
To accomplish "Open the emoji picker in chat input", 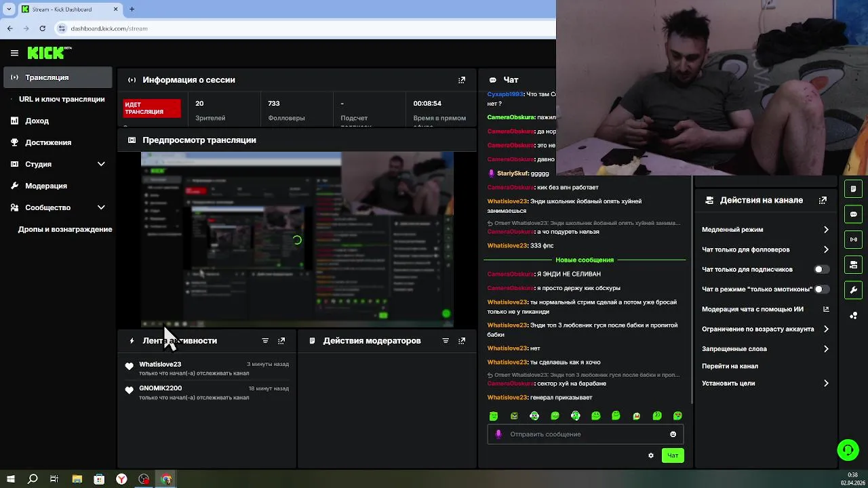I will coord(673,434).
